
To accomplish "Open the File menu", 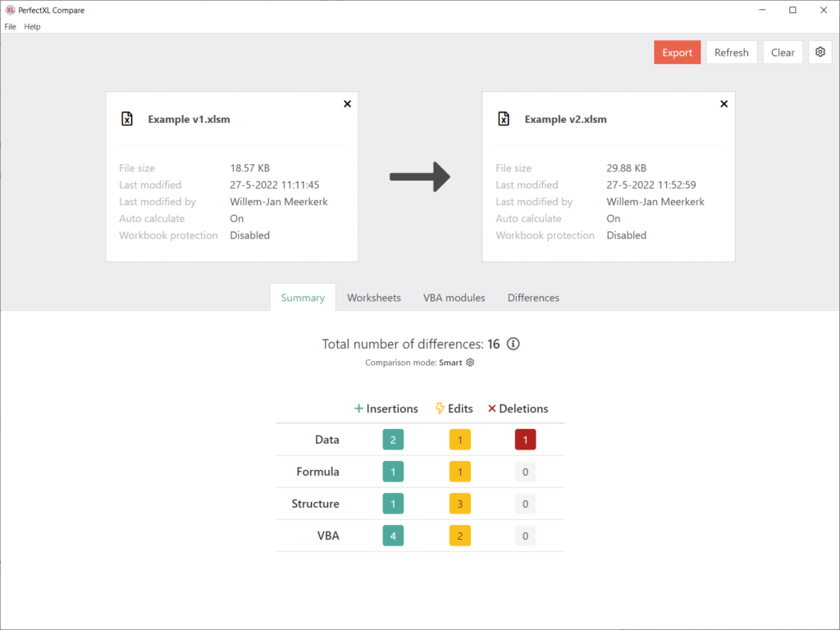I will [10, 26].
